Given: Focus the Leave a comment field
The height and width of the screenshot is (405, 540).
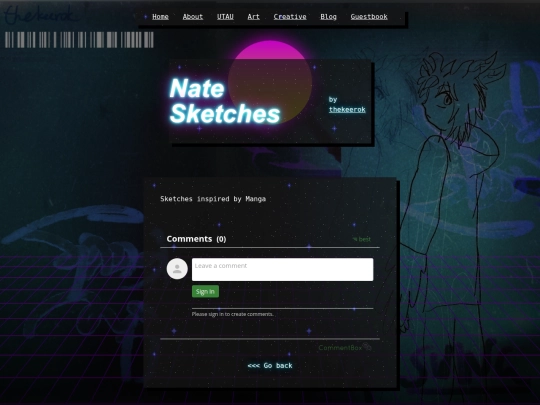Looking at the screenshot, I should click(282, 269).
